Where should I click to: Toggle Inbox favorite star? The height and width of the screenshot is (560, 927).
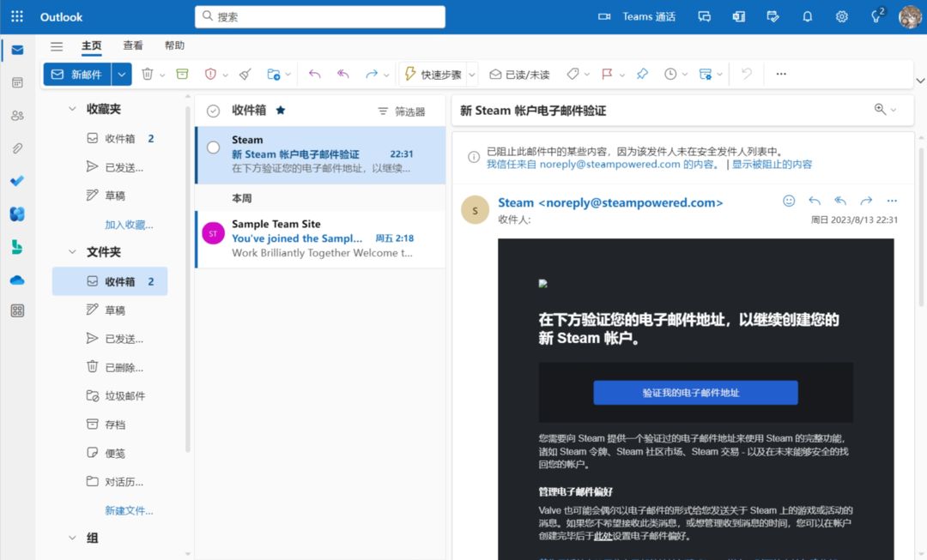point(281,110)
